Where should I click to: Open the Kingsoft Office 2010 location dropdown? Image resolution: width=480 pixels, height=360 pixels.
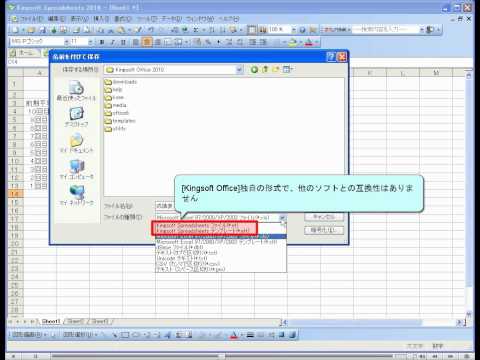(239, 70)
